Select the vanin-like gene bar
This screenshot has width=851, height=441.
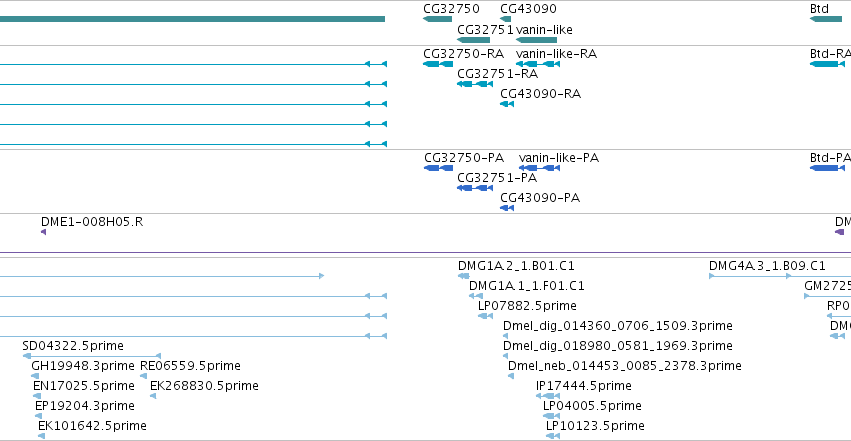(536, 40)
